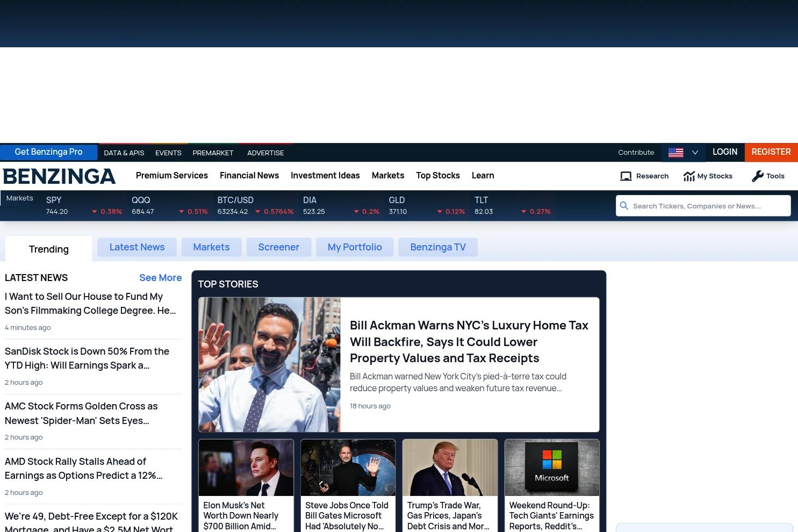
Task: Open the Premium Services menu
Action: pyautogui.click(x=172, y=175)
